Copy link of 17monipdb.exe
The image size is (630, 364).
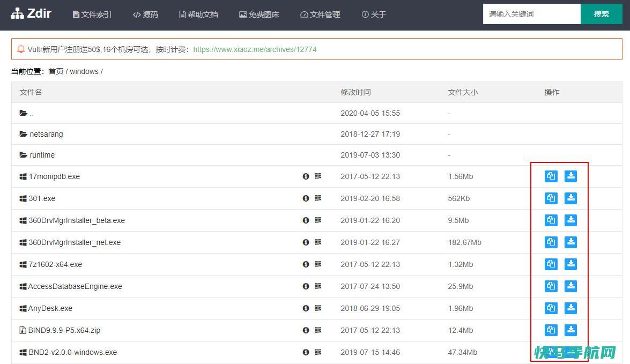551,176
